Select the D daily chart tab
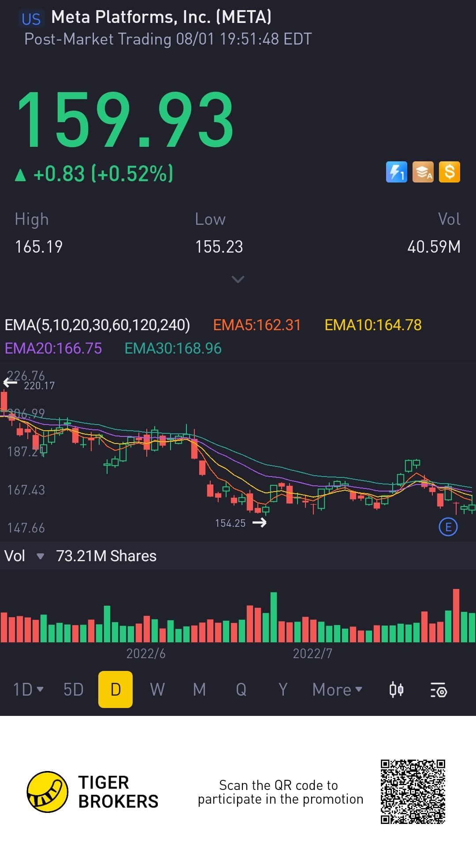This screenshot has width=476, height=868. (x=115, y=689)
